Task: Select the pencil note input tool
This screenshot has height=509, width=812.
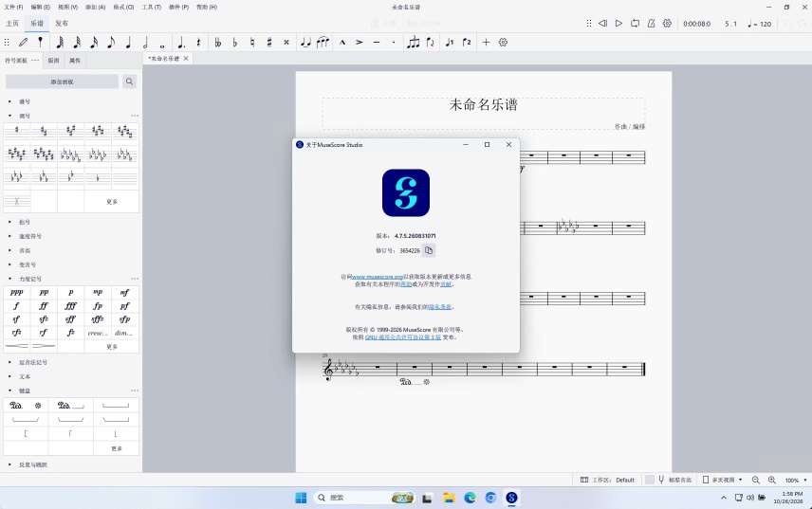Action: pyautogui.click(x=24, y=43)
